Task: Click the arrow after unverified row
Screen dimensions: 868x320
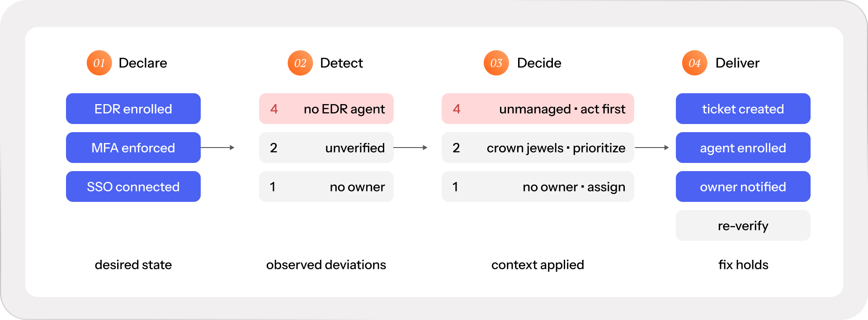Action: (x=410, y=148)
